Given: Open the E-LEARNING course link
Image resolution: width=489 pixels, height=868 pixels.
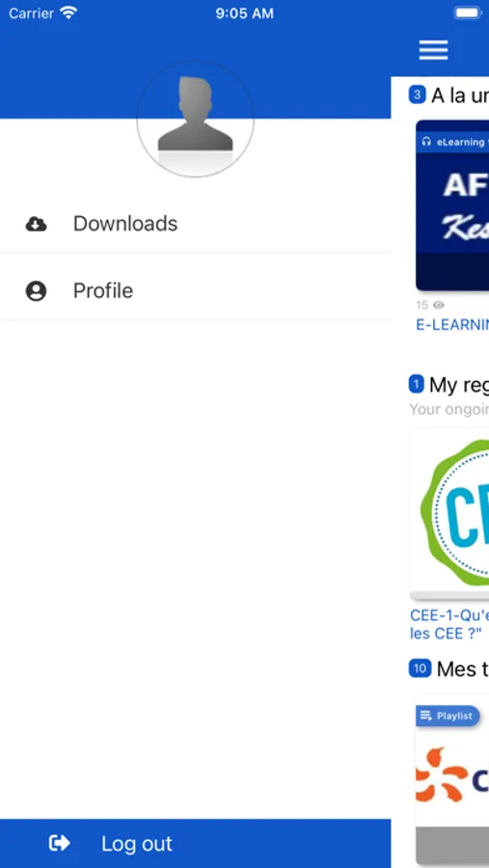Looking at the screenshot, I should 452,325.
